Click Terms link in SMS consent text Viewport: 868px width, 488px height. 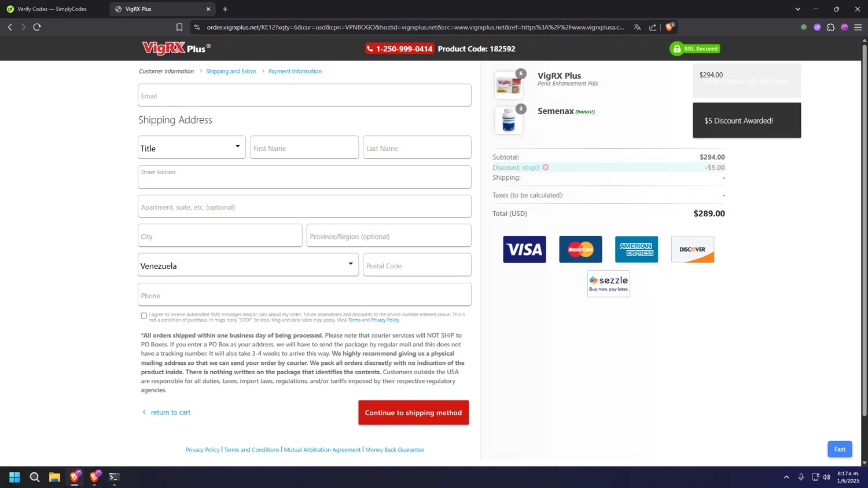click(x=354, y=320)
